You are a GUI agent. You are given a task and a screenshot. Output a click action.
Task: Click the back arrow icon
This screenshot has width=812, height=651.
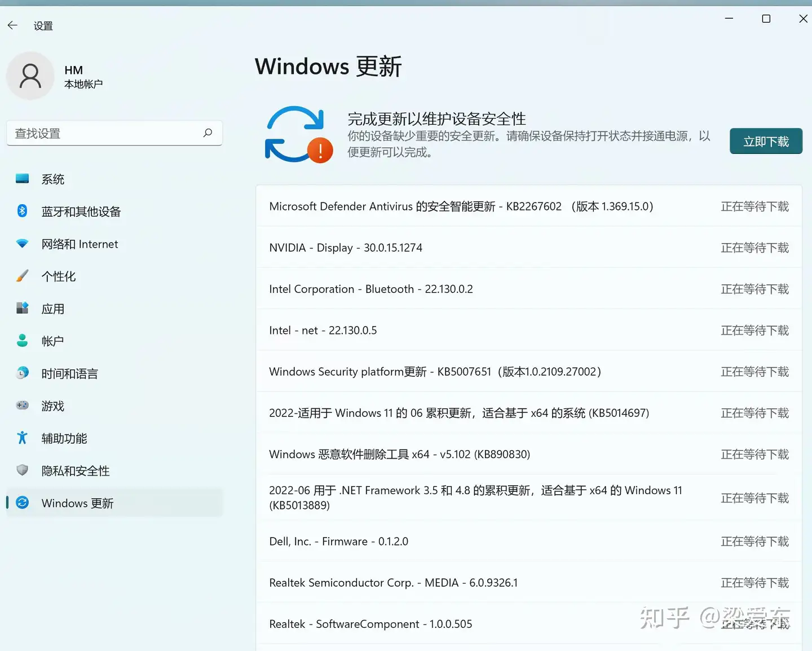click(12, 25)
